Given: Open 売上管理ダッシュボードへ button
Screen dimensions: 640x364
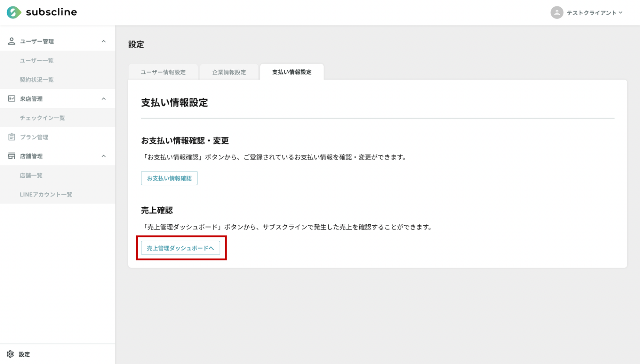Looking at the screenshot, I should click(180, 248).
